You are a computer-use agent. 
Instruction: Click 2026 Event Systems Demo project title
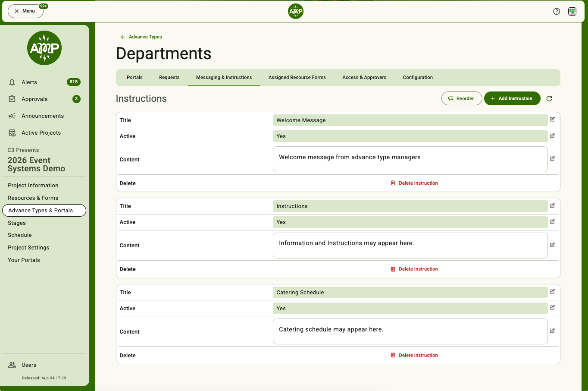[x=36, y=164]
